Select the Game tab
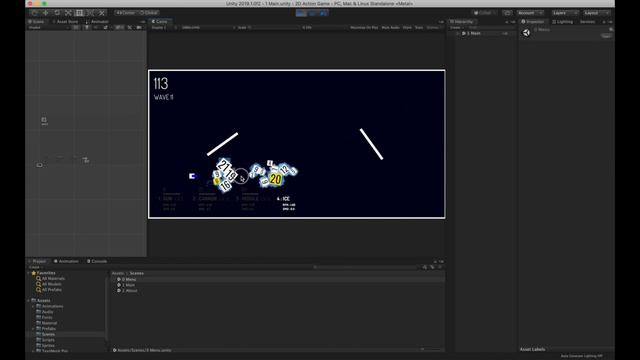Image resolution: width=640 pixels, height=360 pixels. coord(160,22)
